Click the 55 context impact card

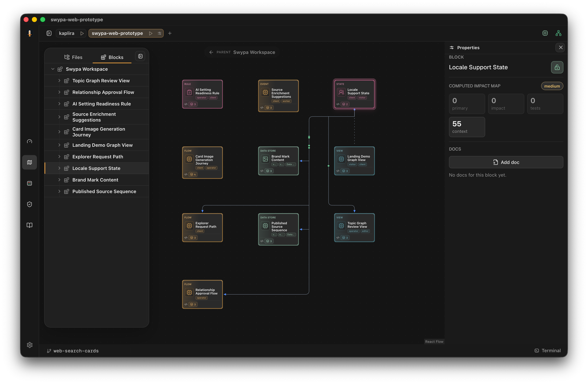[467, 127]
